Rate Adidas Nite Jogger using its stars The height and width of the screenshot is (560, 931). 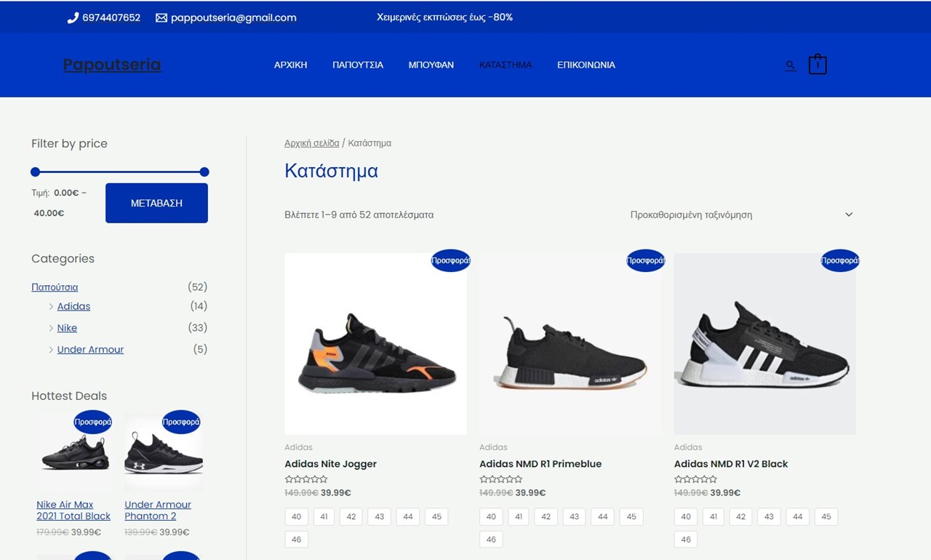tap(306, 479)
